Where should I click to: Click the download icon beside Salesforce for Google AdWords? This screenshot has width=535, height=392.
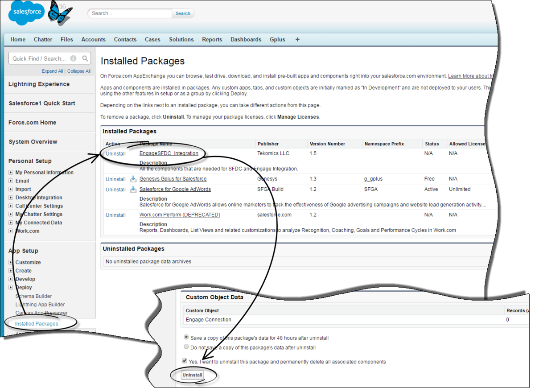click(133, 190)
